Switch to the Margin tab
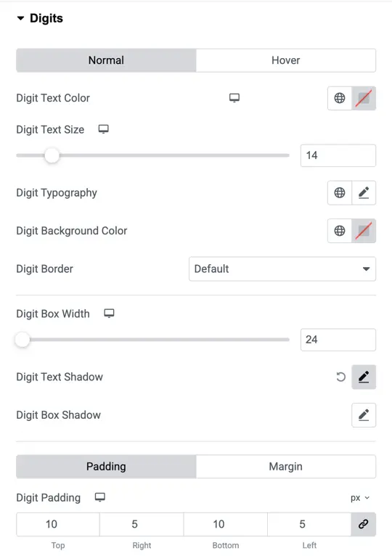Image resolution: width=392 pixels, height=556 pixels. coord(285,466)
